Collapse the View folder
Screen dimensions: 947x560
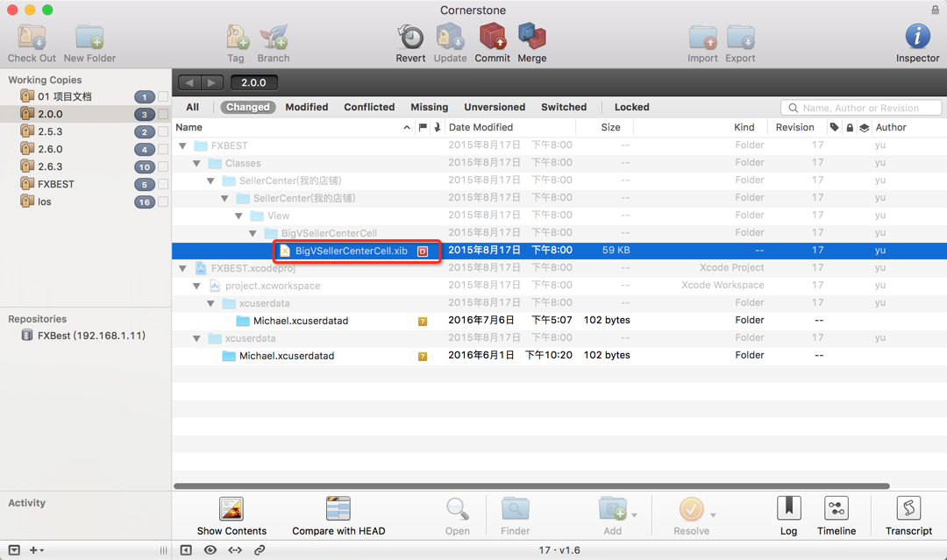[x=239, y=216]
